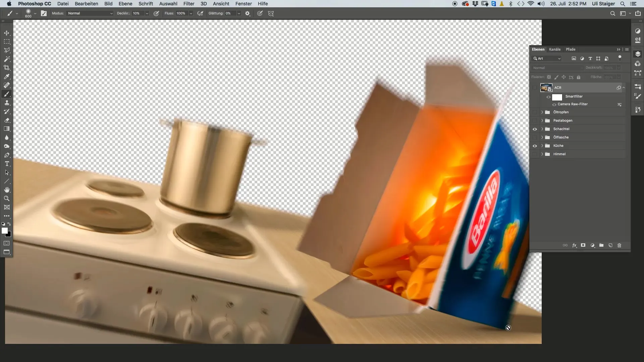This screenshot has width=644, height=362.
Task: Click the foreground color swatch
Action: pos(5,231)
